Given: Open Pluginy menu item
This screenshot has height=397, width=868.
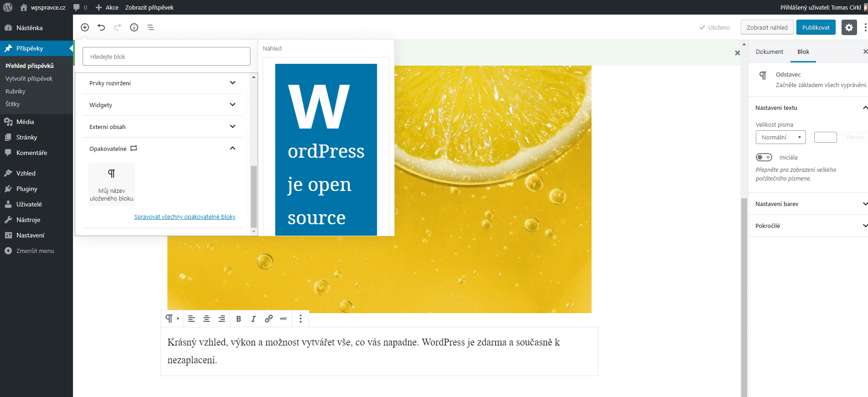Looking at the screenshot, I should click(x=36, y=189).
